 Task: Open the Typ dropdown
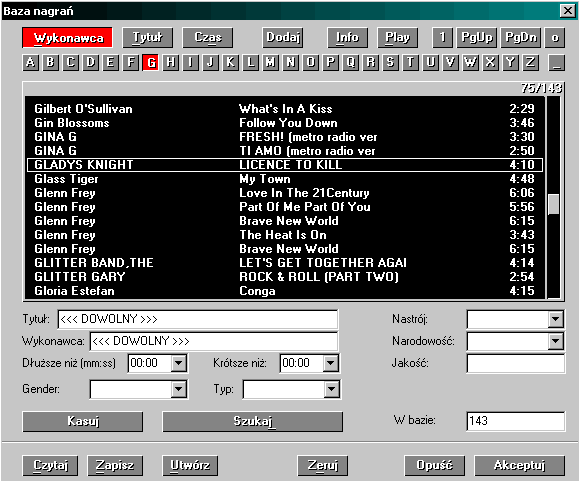[x=332, y=389]
